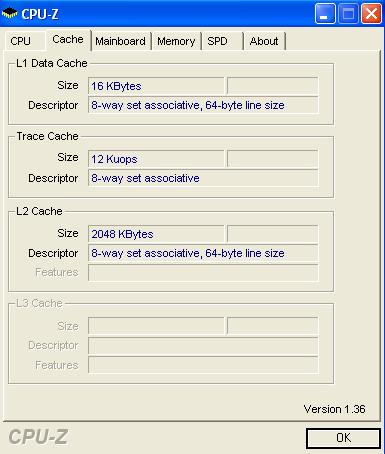The height and width of the screenshot is (454, 385).
Task: Click the 'Trace Cache' group label
Action: 47,136
